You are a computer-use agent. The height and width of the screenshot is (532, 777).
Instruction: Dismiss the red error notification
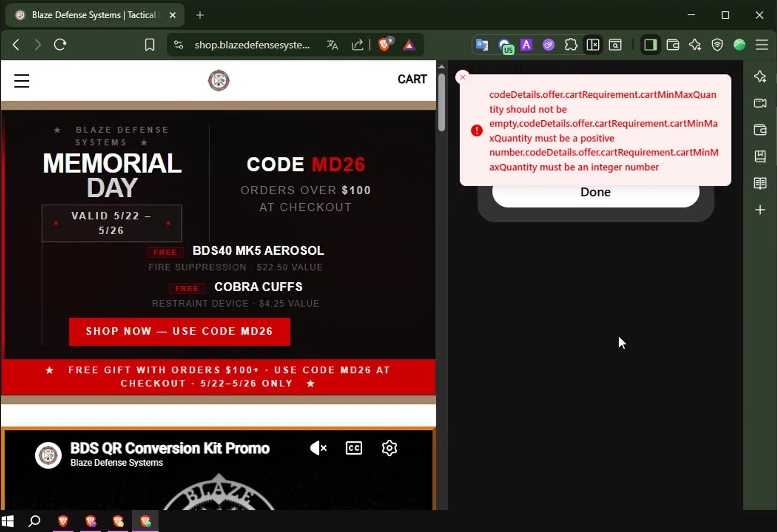pos(463,77)
